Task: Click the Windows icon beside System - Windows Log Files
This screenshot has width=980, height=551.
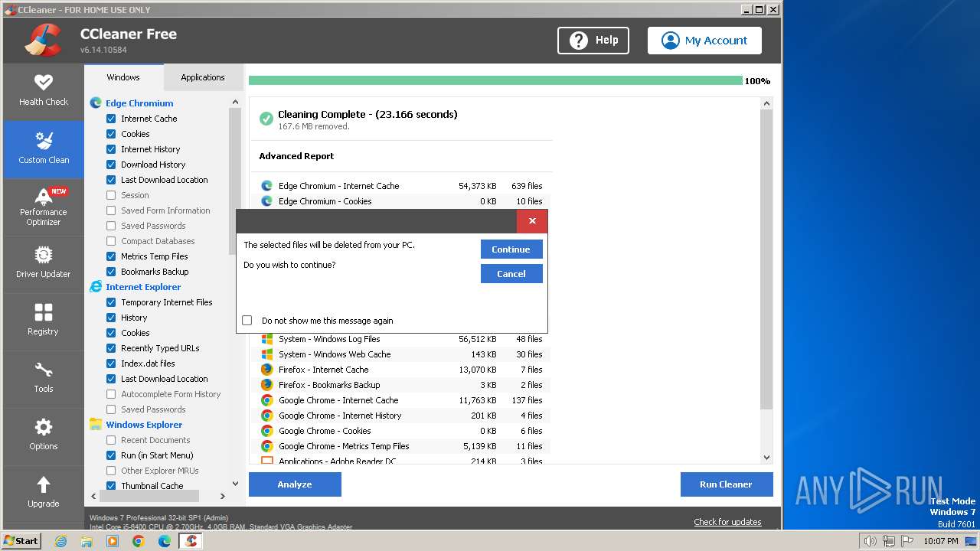Action: (x=266, y=339)
